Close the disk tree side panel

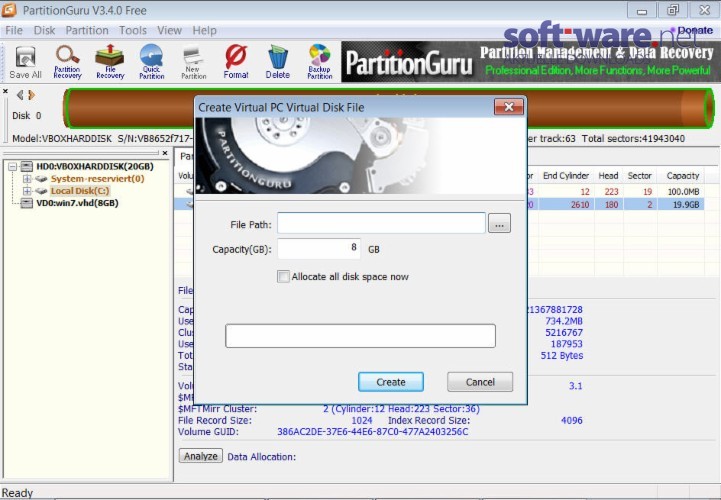165,153
